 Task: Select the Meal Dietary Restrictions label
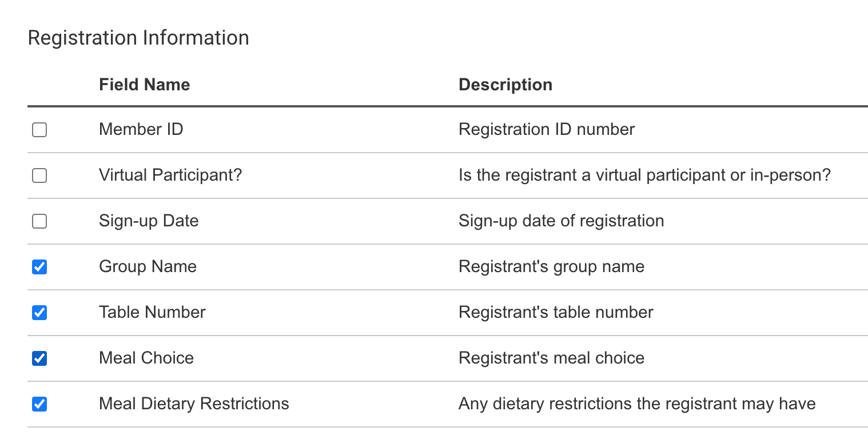[x=194, y=404]
